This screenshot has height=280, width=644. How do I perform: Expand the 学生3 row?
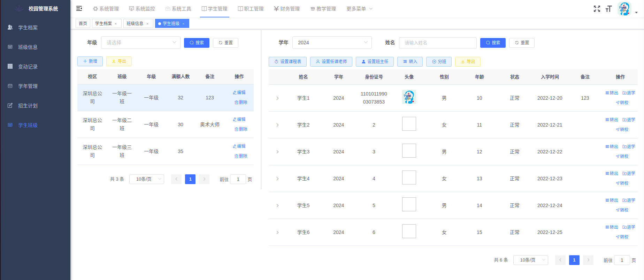[x=277, y=152]
